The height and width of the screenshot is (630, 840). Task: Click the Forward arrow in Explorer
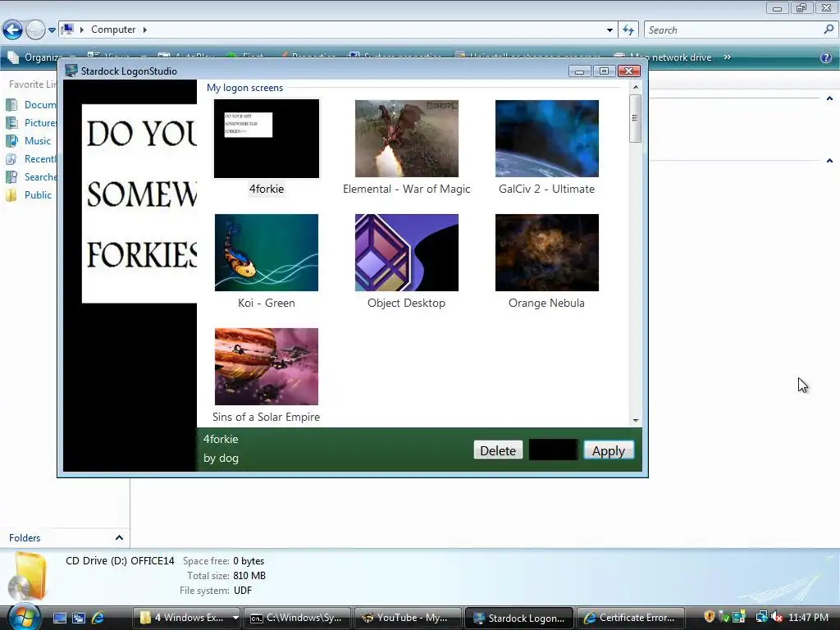point(35,30)
